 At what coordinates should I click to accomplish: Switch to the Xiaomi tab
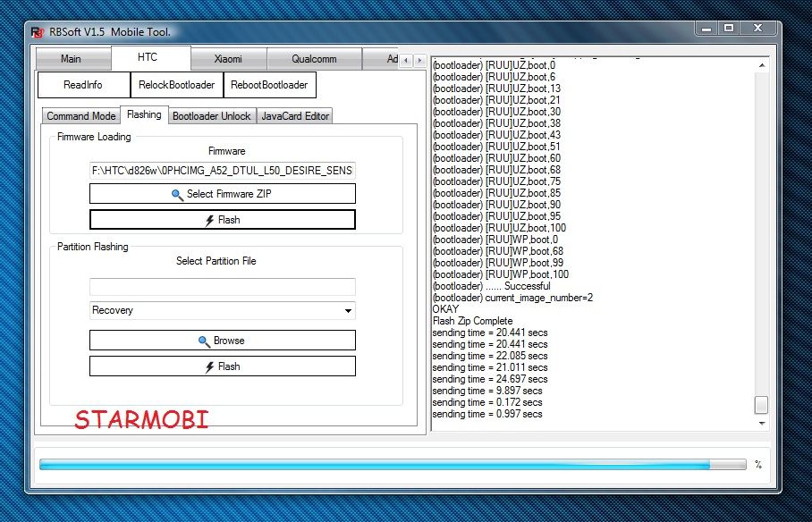point(228,58)
